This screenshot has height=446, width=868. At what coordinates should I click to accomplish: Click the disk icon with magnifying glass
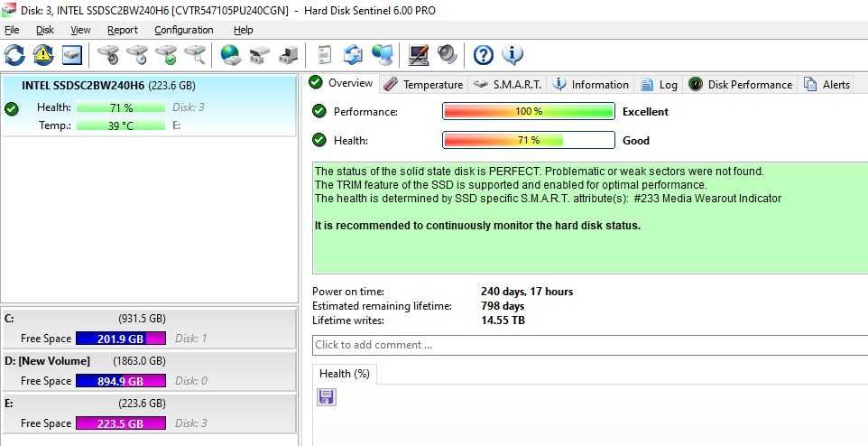(195, 55)
